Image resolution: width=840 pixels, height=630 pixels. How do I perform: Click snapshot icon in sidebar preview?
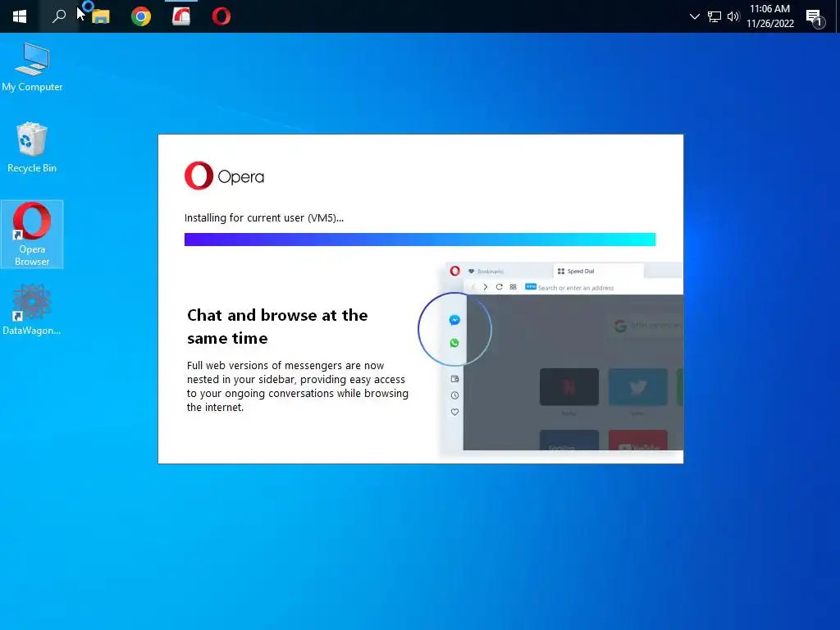[x=454, y=379]
